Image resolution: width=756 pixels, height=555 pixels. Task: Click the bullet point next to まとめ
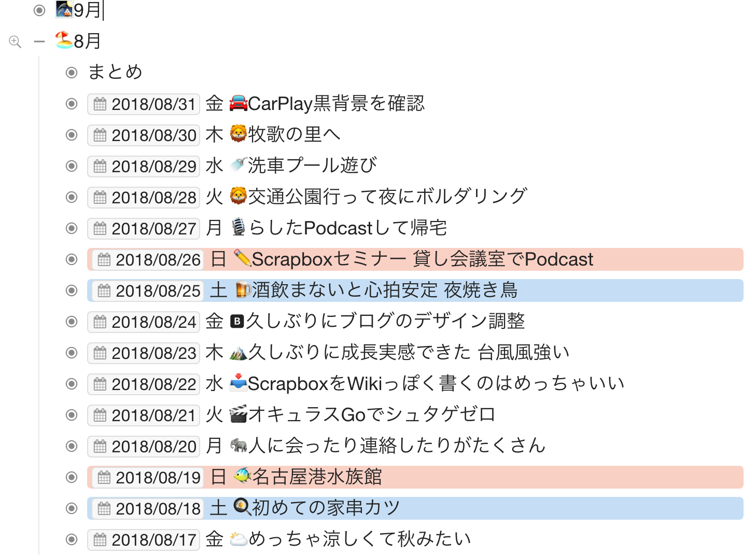coord(71,73)
